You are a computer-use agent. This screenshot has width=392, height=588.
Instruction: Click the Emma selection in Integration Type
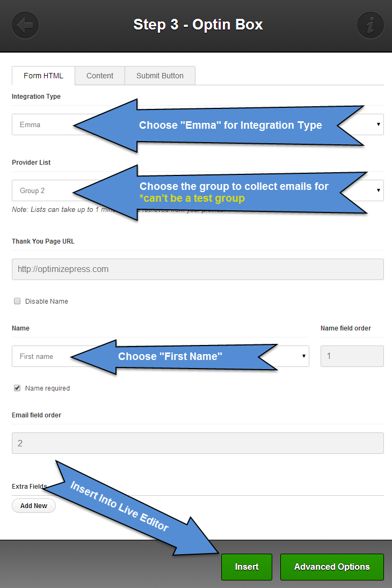(x=32, y=124)
